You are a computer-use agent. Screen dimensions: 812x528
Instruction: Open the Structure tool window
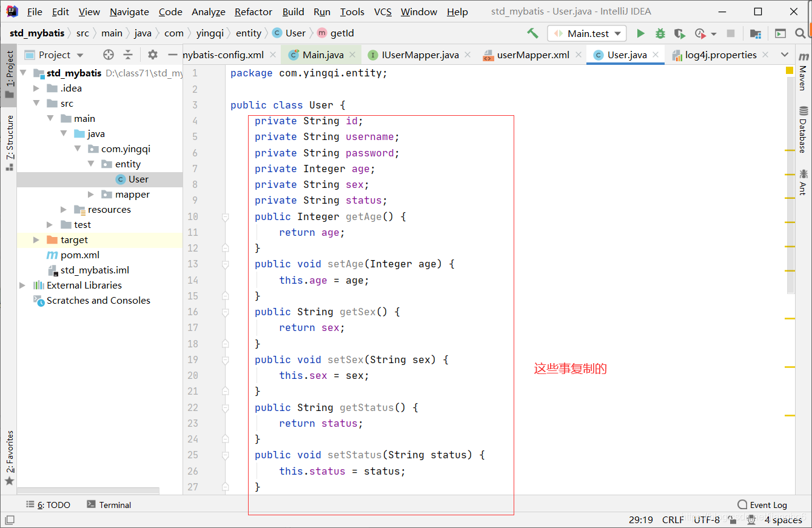click(x=10, y=142)
